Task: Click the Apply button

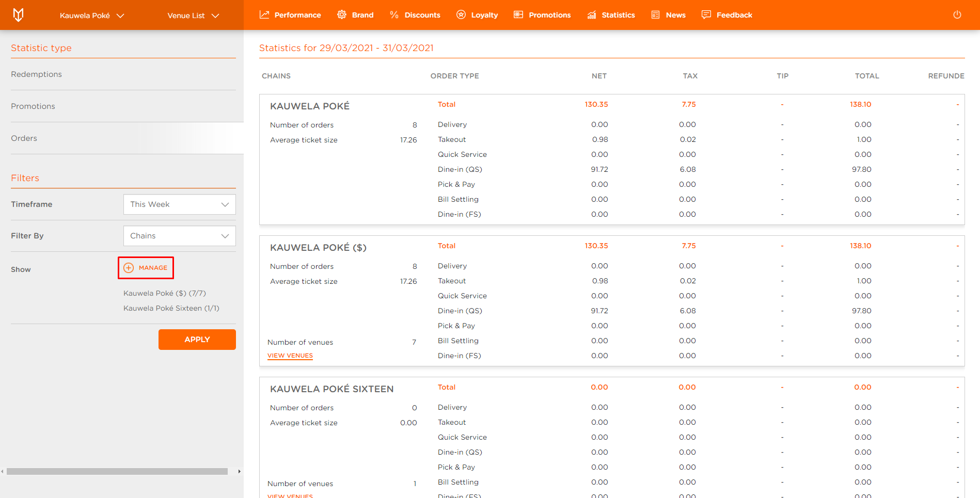Action: [197, 340]
